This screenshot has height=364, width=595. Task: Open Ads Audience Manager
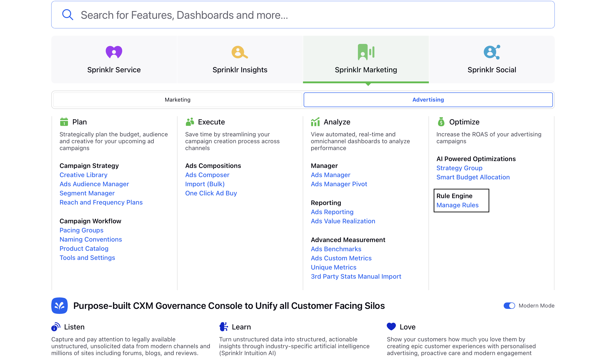click(94, 184)
